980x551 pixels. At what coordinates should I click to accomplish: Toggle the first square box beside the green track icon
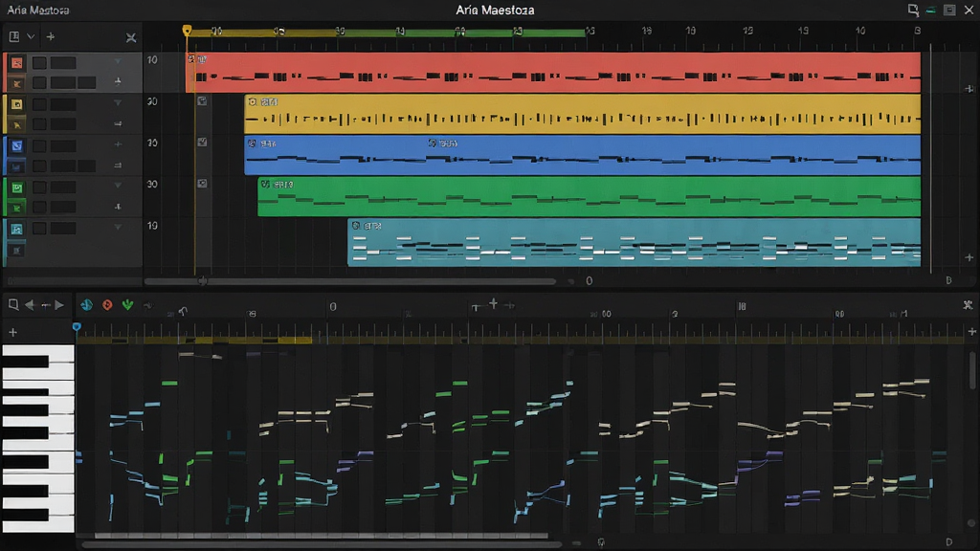tap(39, 187)
